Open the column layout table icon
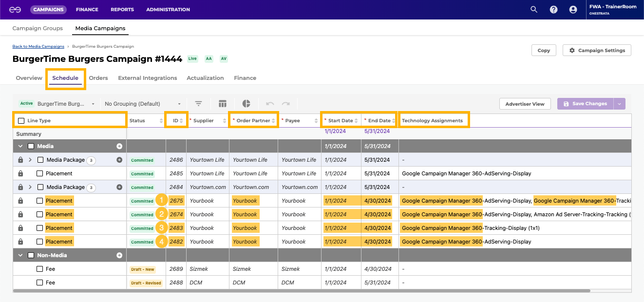This screenshot has width=644, height=302. click(x=223, y=104)
